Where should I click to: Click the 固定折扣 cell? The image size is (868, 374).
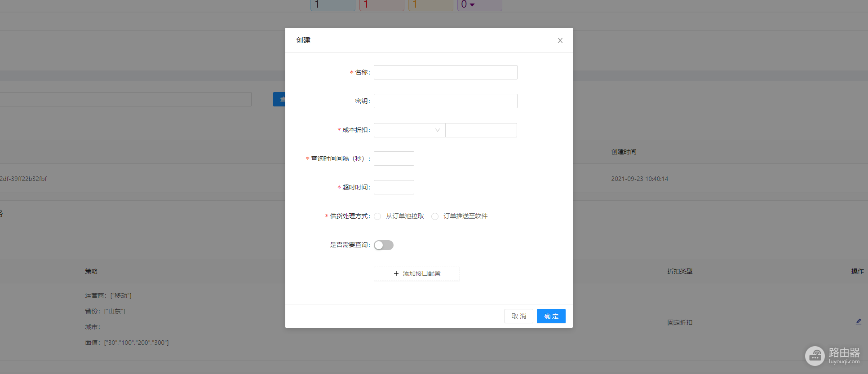[x=680, y=322]
